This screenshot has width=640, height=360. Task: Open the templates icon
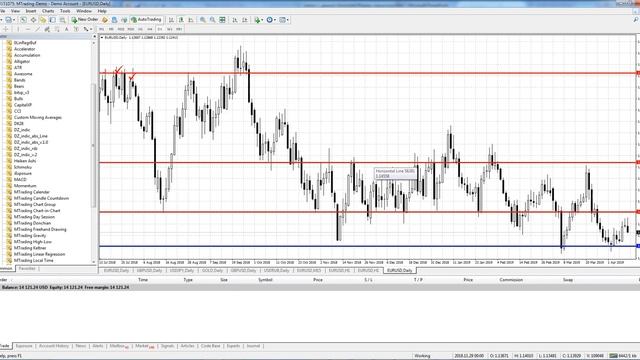pos(282,20)
